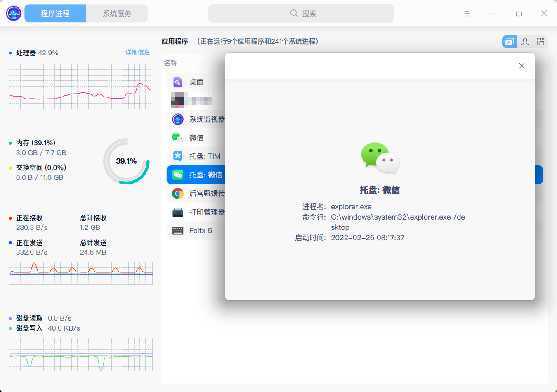This screenshot has height=392, width=557.
Task: Click inside the search field
Action: click(301, 13)
